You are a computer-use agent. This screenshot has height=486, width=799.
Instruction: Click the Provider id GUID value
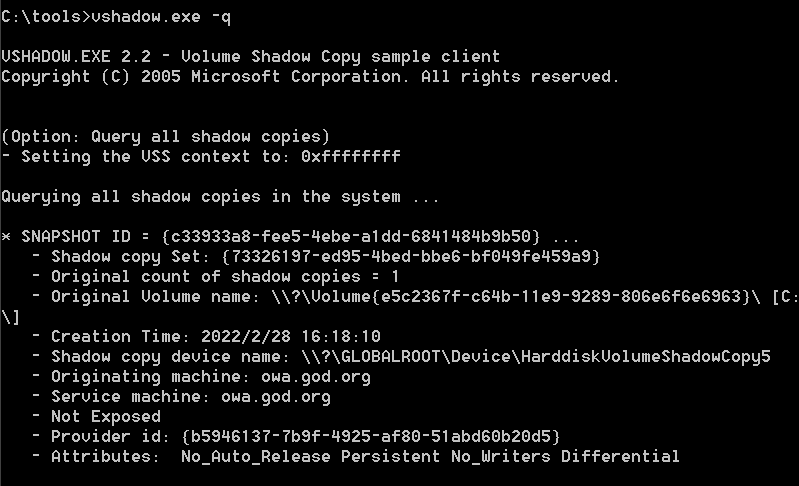pyautogui.click(x=370, y=436)
